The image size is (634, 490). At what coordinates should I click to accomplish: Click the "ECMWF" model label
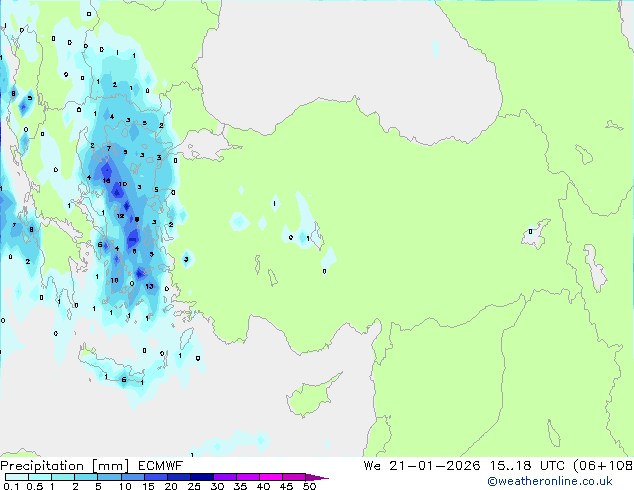coord(160,466)
